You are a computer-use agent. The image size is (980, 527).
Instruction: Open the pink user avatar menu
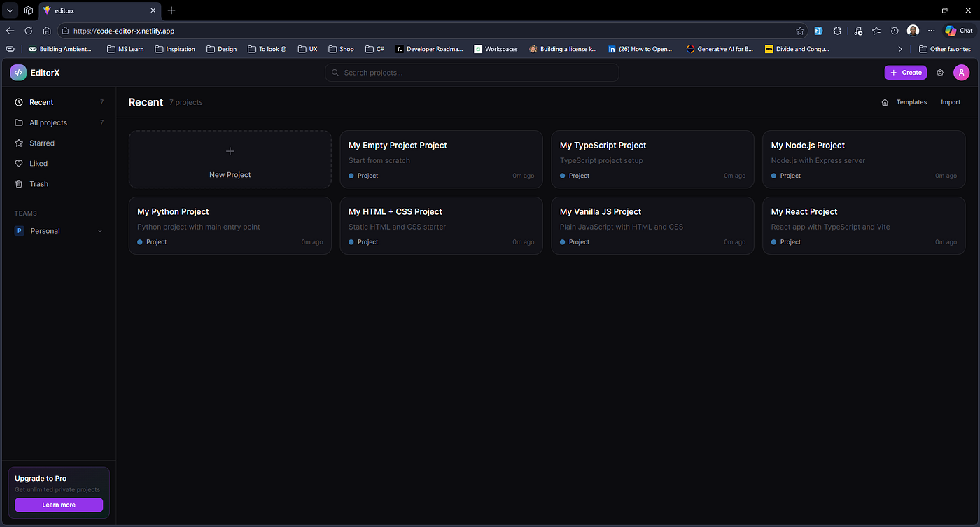[961, 73]
